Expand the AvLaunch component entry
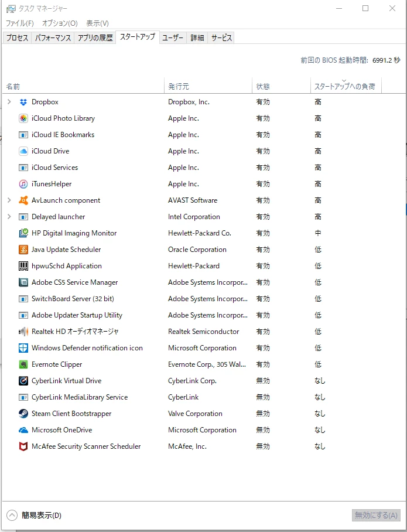The image size is (407, 532). coord(9,200)
